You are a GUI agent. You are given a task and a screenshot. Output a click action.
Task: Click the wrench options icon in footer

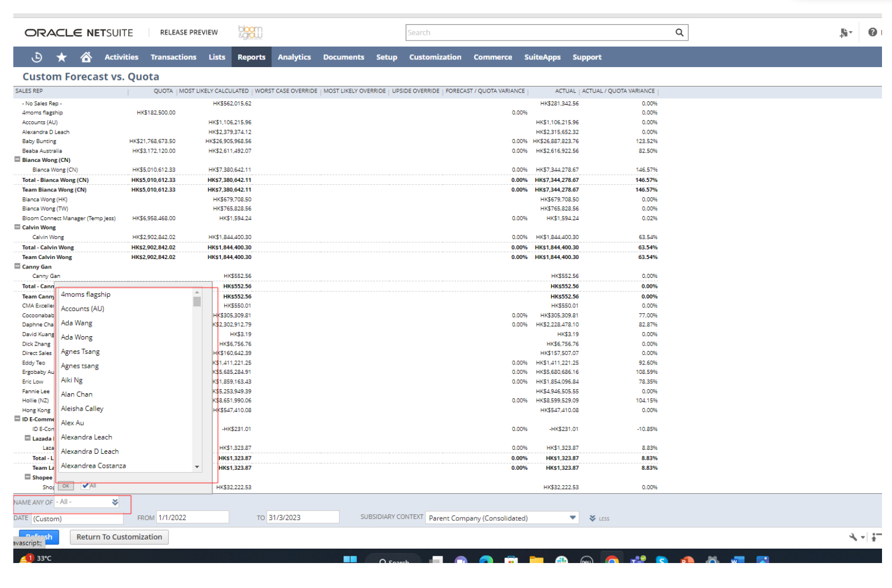point(853,537)
